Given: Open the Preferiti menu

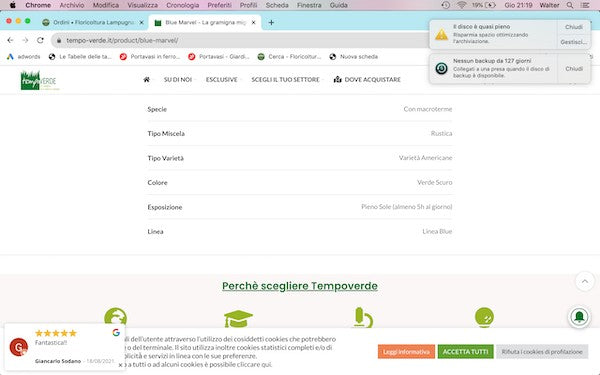Looking at the screenshot, I should tap(219, 5).
